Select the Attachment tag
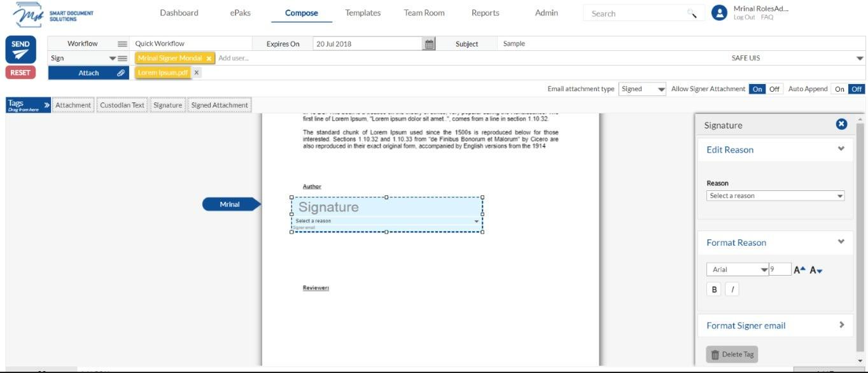Screen dimensions: 868x373 73,105
